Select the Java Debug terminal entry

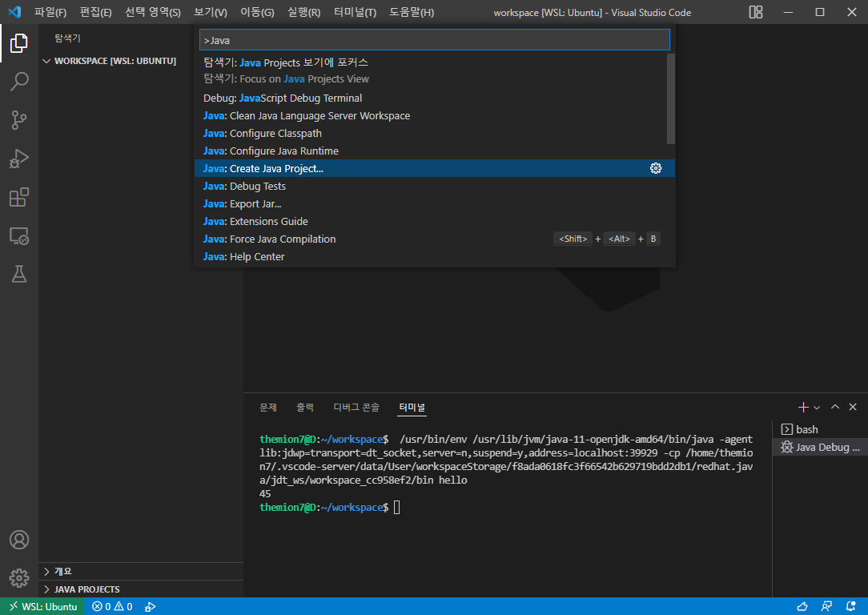point(819,448)
